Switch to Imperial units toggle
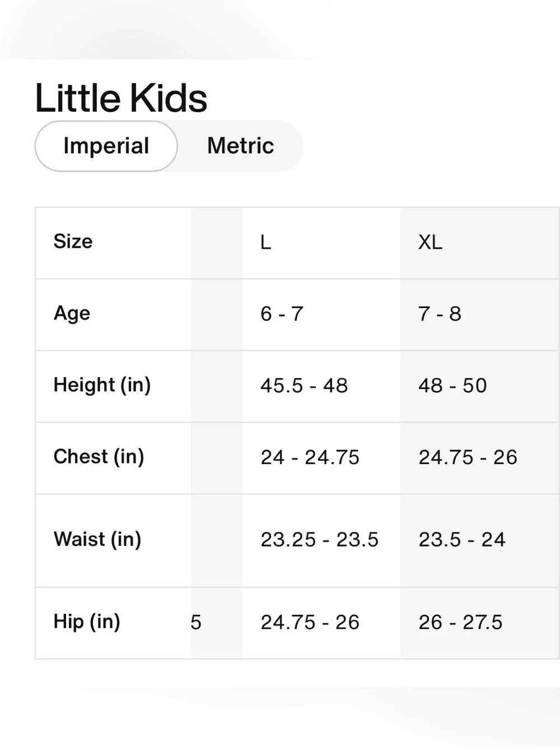Viewport: 560px width, 747px height. (x=106, y=146)
